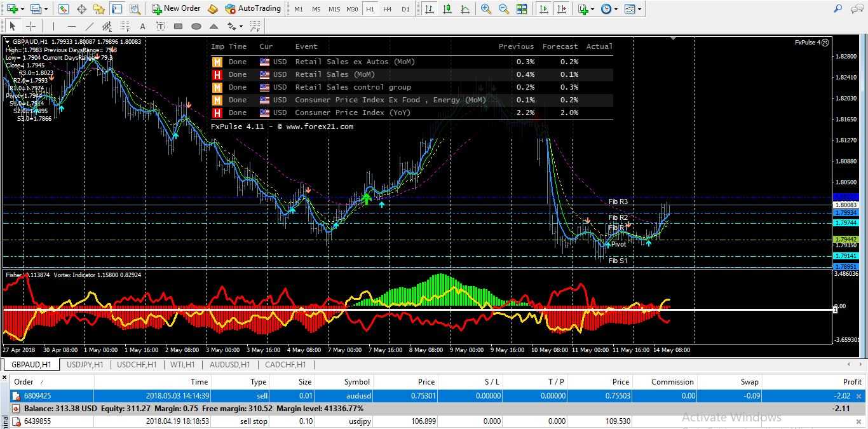The height and width of the screenshot is (429, 868).
Task: Show the Navigator folder-star icon
Action: 99,9
